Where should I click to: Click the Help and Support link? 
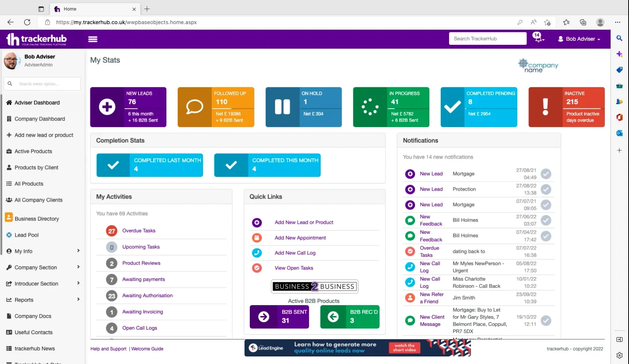coord(108,349)
